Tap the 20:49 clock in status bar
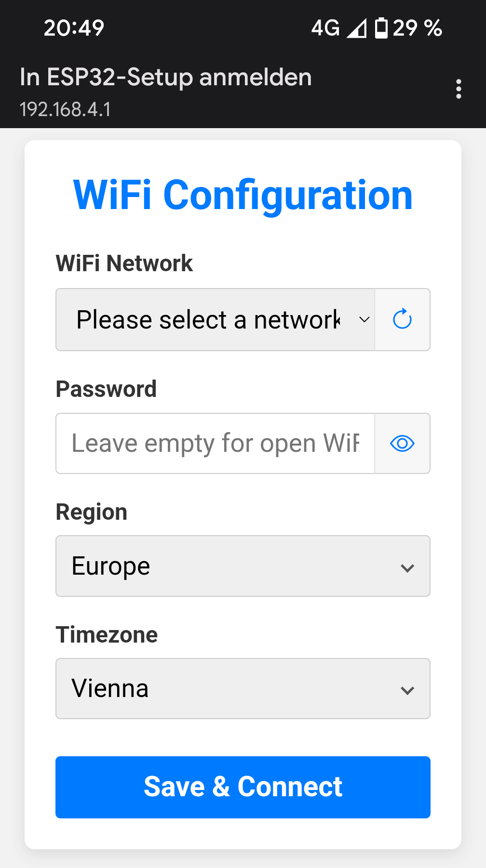 point(74,28)
